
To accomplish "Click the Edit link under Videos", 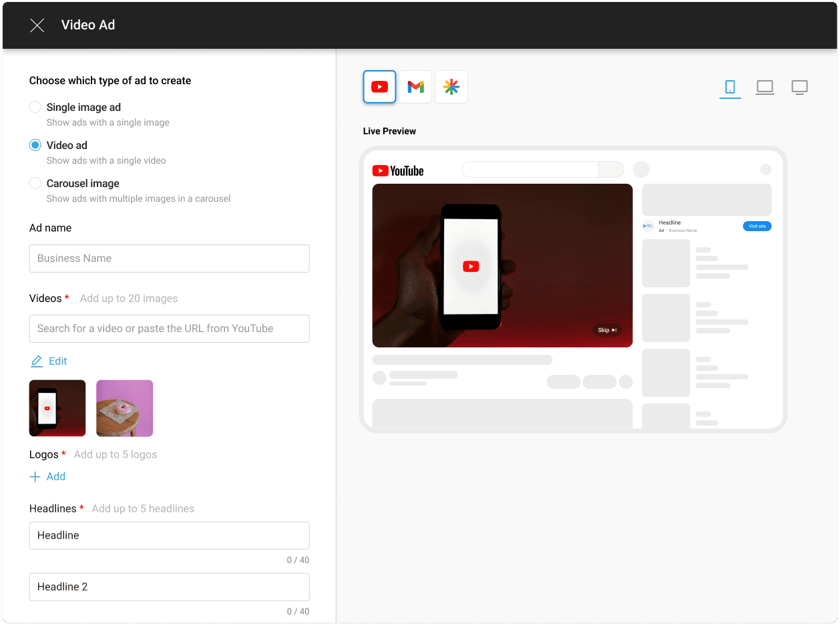I will coord(58,361).
